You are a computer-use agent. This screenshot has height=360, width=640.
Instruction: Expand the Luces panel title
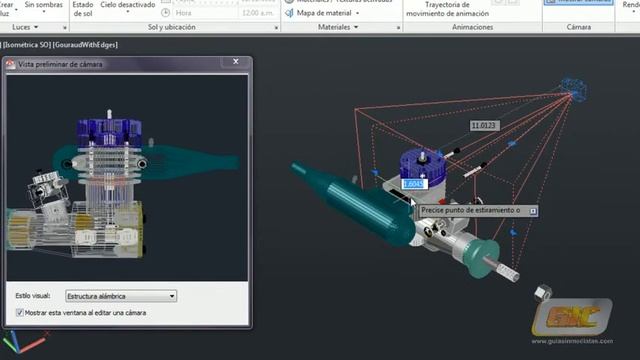pos(25,27)
